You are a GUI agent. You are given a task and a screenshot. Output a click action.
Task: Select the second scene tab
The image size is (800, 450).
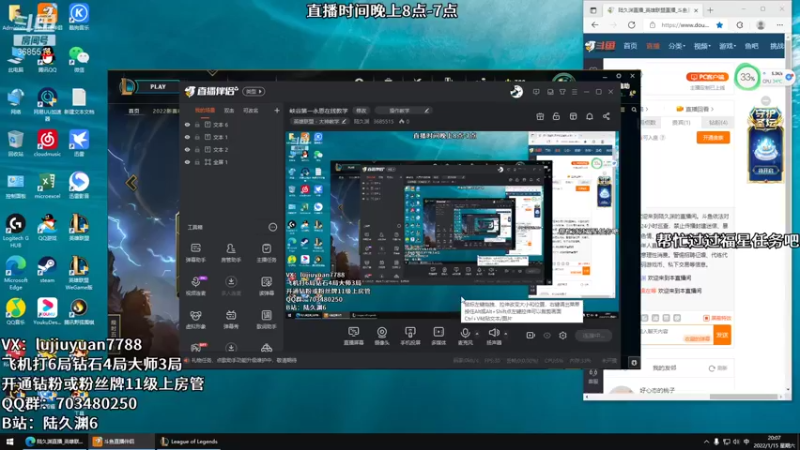[229, 110]
